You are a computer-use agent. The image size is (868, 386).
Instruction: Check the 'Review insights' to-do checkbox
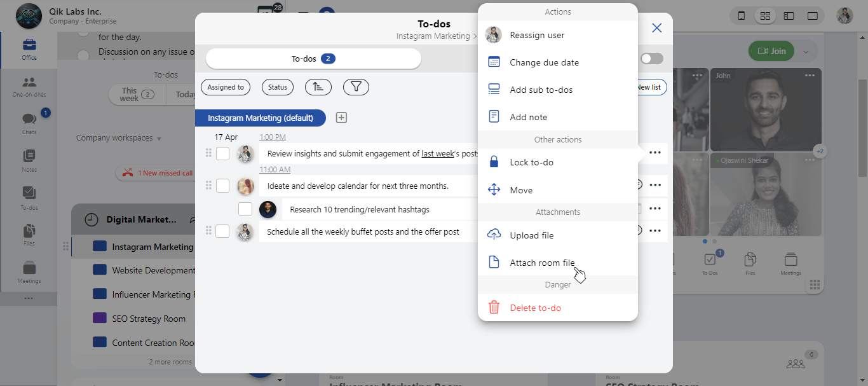222,153
